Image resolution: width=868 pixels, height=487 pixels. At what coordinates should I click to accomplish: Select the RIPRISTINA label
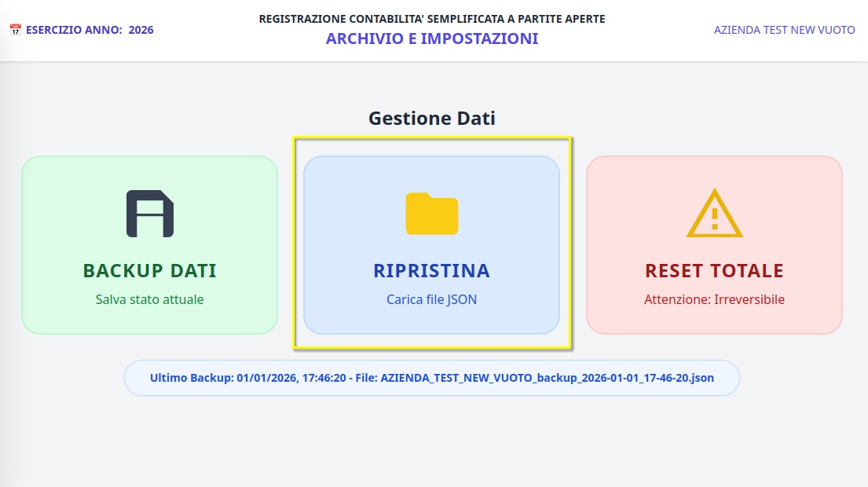431,271
